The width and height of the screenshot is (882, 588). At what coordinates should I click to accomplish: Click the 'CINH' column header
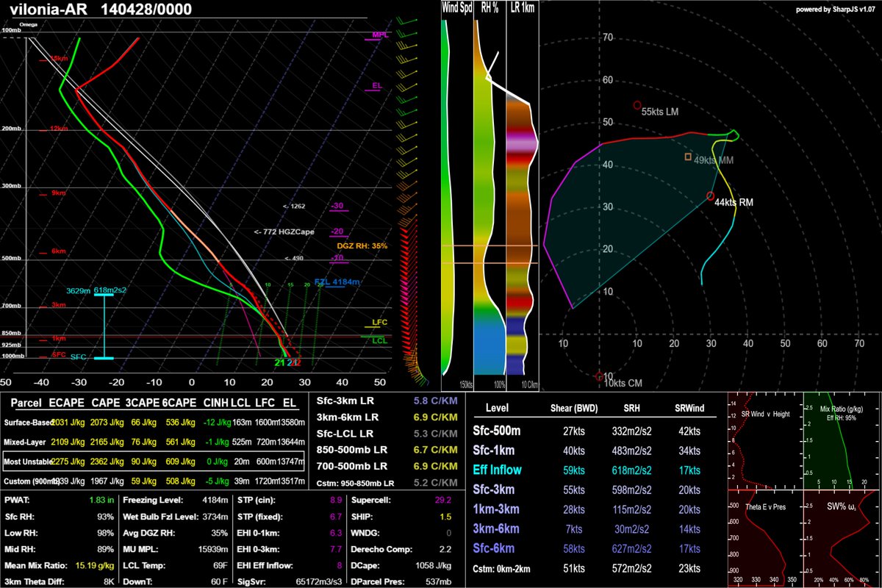pyautogui.click(x=218, y=403)
